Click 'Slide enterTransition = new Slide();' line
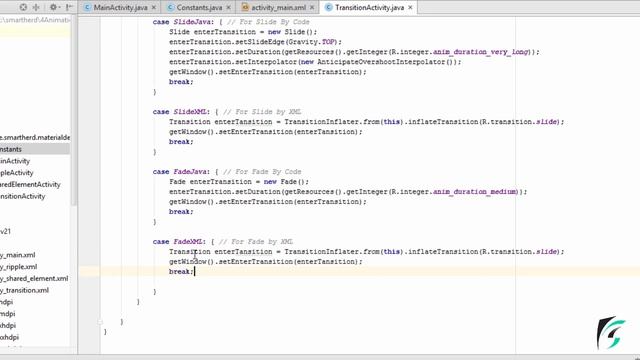Image resolution: width=640 pixels, height=360 pixels. [243, 32]
